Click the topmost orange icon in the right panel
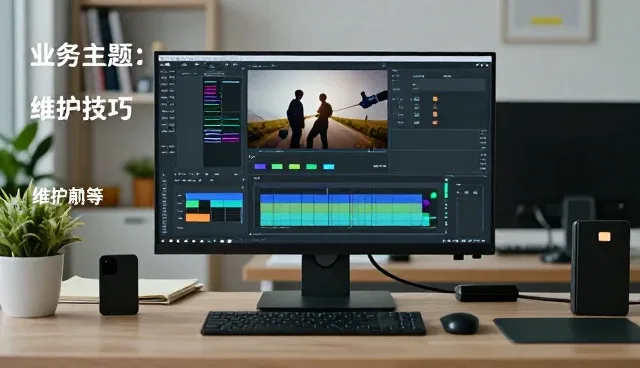 (x=435, y=99)
